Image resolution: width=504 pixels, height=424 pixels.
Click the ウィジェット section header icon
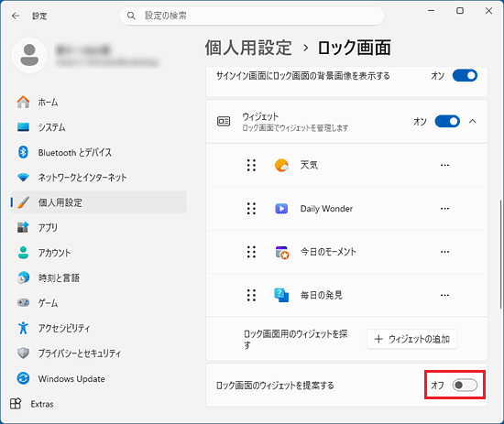[224, 122]
